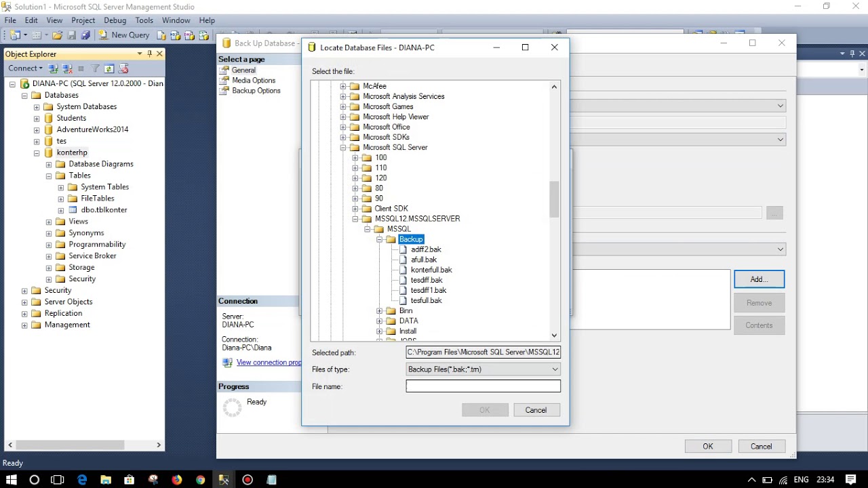Open the Edit menu
This screenshot has height=488, width=868.
31,20
